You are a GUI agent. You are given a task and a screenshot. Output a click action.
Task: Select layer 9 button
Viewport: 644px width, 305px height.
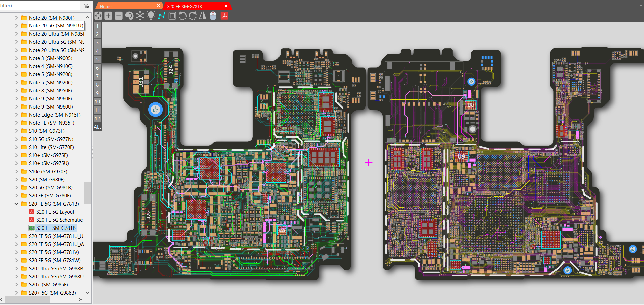pos(98,93)
